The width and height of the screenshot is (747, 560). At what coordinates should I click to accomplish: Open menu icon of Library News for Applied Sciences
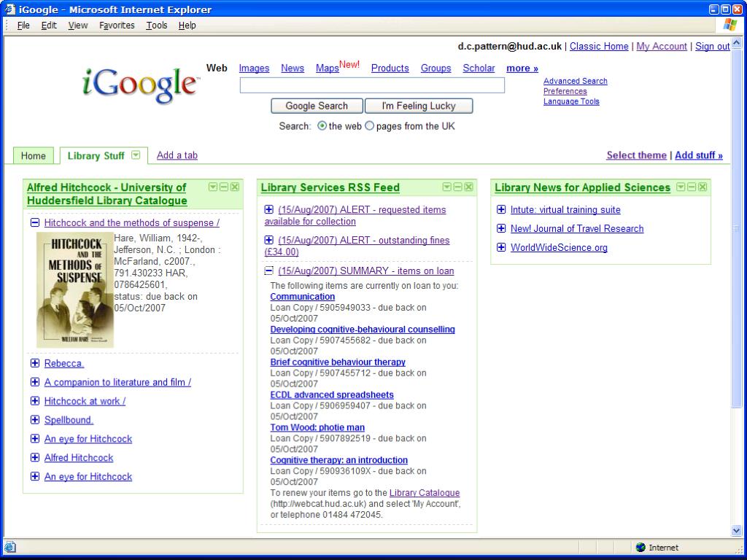pyautogui.click(x=681, y=187)
